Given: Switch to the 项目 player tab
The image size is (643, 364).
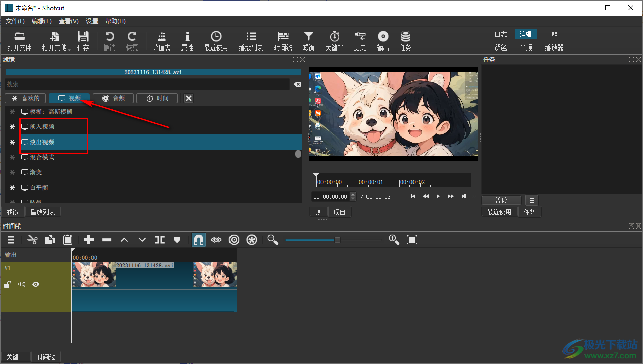Looking at the screenshot, I should click(x=340, y=212).
